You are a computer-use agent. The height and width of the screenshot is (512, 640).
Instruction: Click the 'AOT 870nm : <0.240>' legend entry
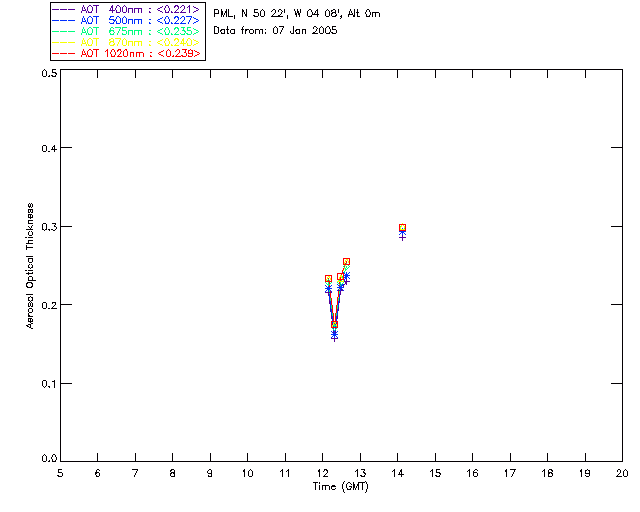coord(126,42)
